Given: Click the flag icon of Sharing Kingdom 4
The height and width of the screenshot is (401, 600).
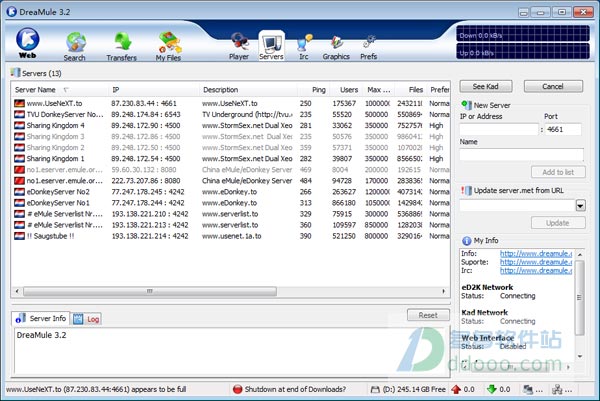Looking at the screenshot, I should (19, 126).
